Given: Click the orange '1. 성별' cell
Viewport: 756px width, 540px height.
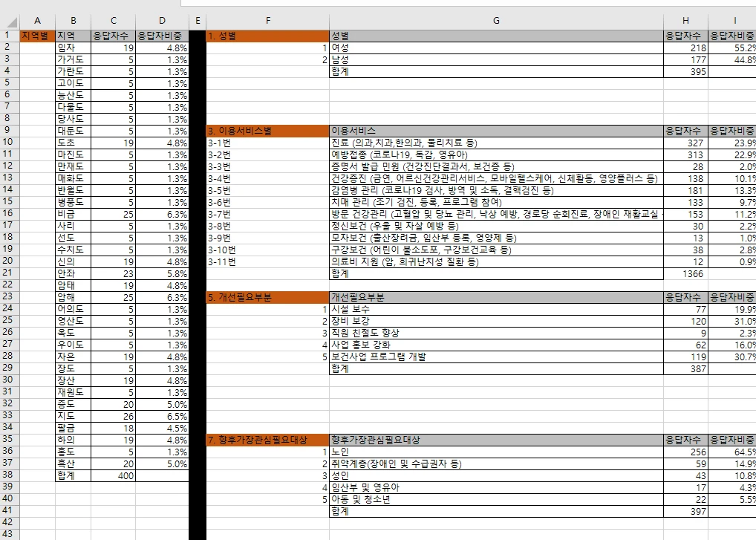Looking at the screenshot, I should (x=267, y=36).
